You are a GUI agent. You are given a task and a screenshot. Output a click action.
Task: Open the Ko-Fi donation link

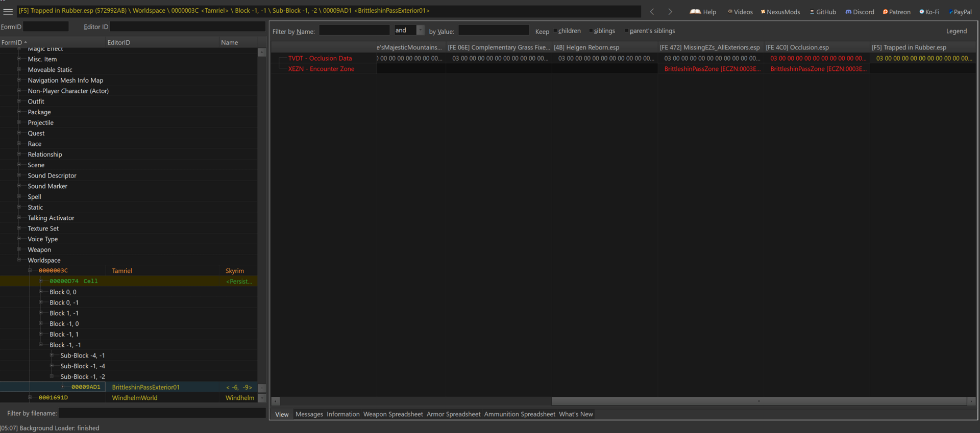(x=929, y=12)
